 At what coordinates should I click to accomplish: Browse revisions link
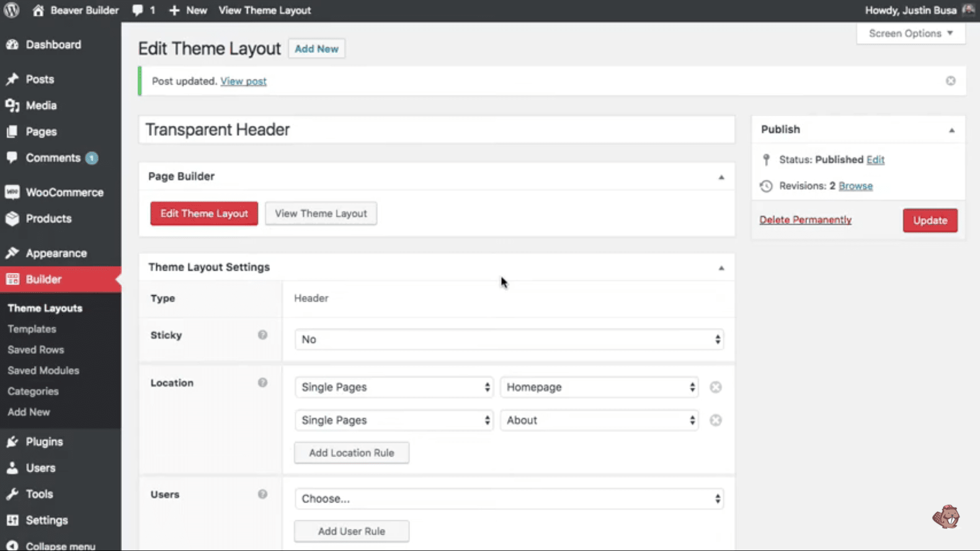[x=855, y=186]
